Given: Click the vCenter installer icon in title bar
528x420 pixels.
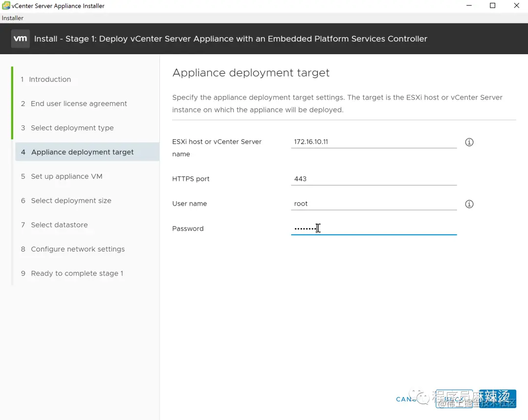Looking at the screenshot, I should [x=6, y=6].
